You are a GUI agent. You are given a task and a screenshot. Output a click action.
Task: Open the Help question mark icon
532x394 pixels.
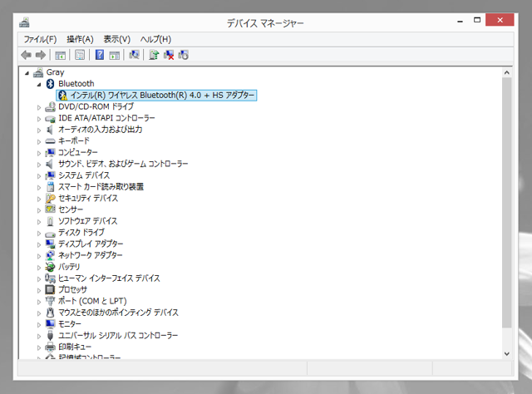coord(100,55)
